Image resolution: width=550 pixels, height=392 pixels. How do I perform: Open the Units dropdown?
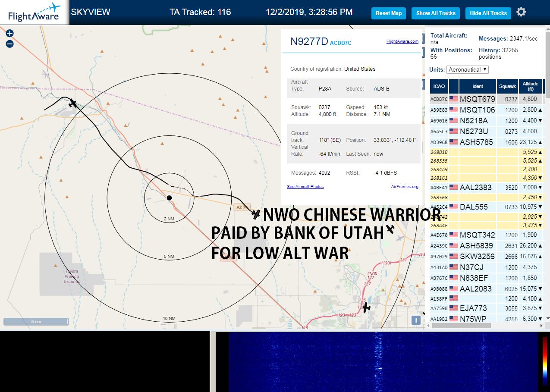click(x=468, y=69)
